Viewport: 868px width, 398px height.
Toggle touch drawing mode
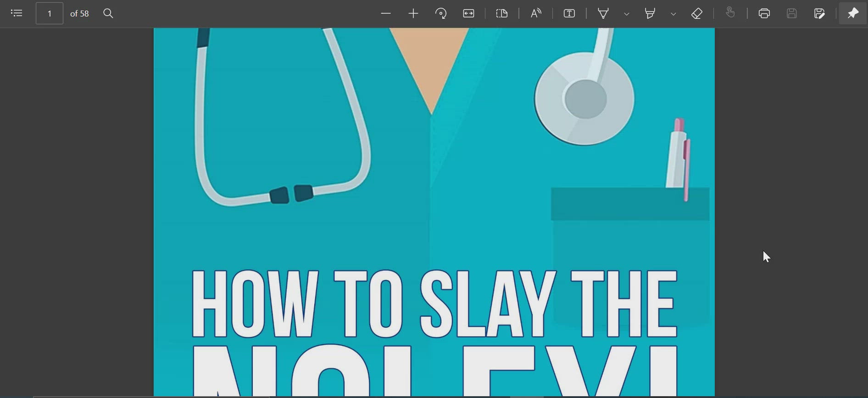pos(730,13)
